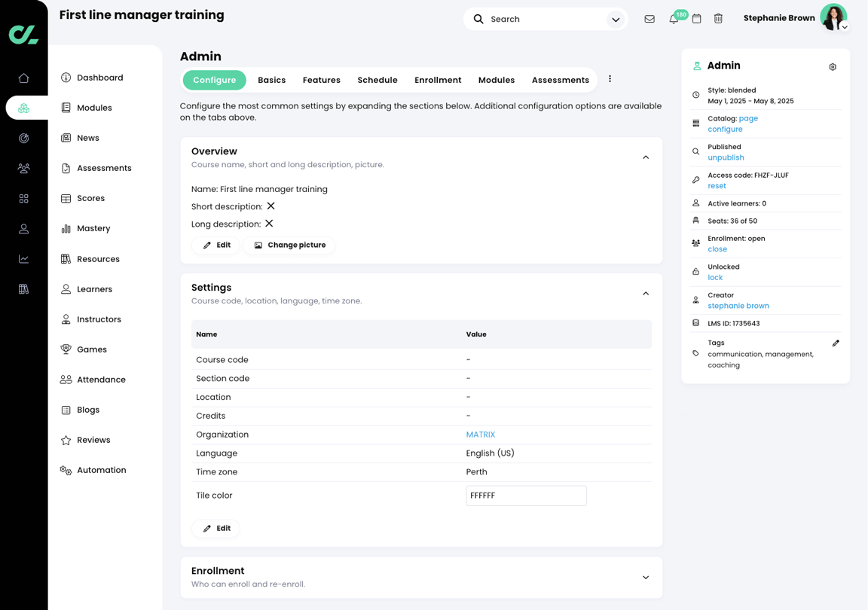Open the Schedule tab

tap(377, 81)
